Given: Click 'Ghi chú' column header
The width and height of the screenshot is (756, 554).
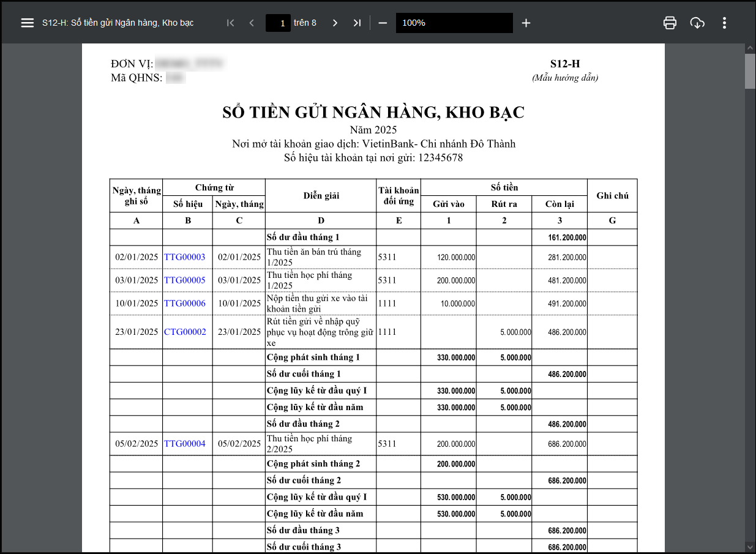Looking at the screenshot, I should click(612, 196).
